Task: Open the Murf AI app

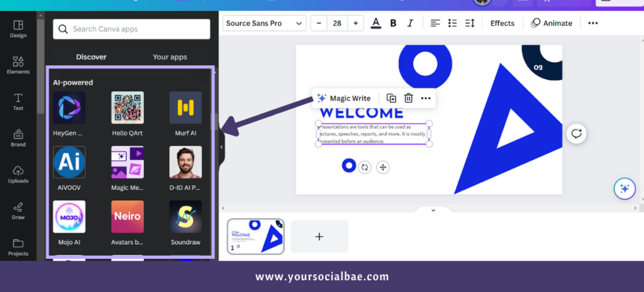Action: pos(186,107)
